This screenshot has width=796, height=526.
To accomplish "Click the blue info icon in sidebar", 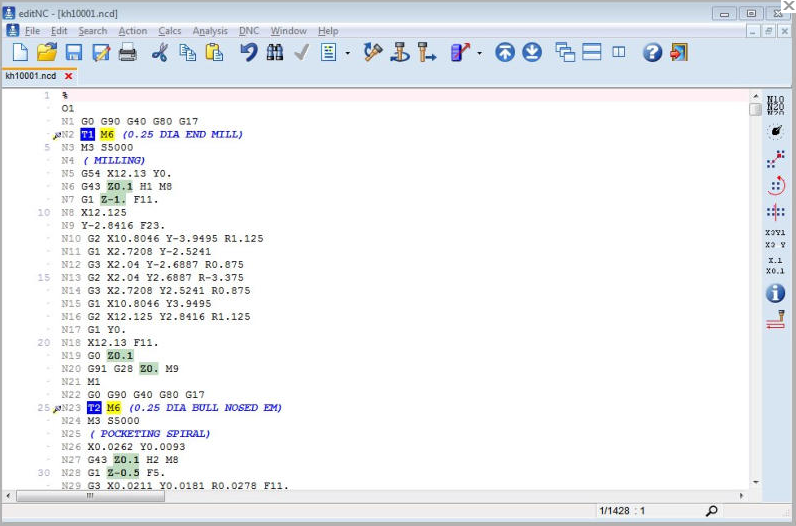I will pos(775,293).
